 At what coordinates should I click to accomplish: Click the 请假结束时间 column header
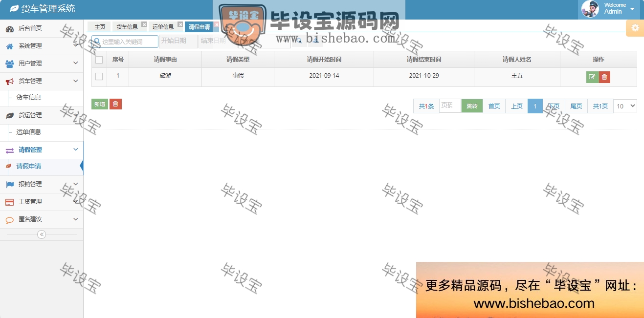(x=424, y=60)
